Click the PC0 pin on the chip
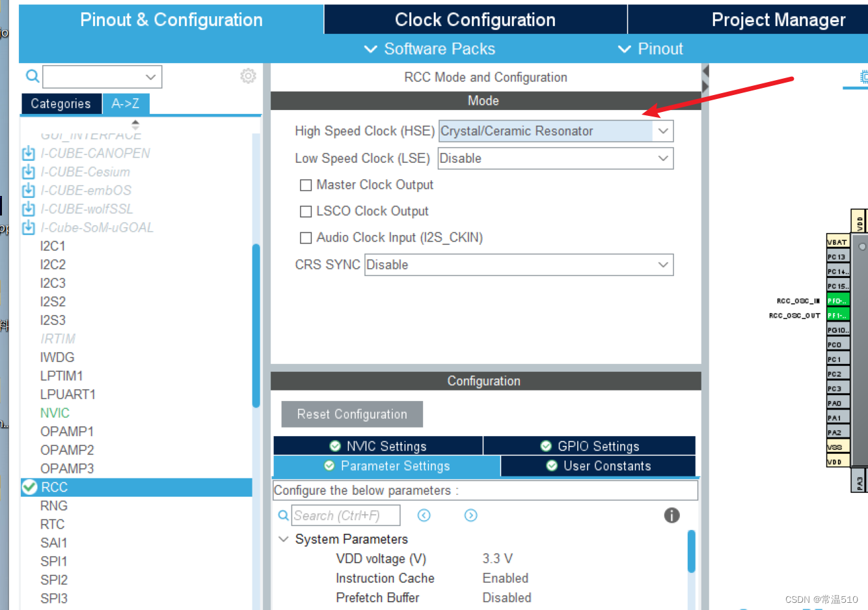868x610 pixels. pyautogui.click(x=838, y=344)
